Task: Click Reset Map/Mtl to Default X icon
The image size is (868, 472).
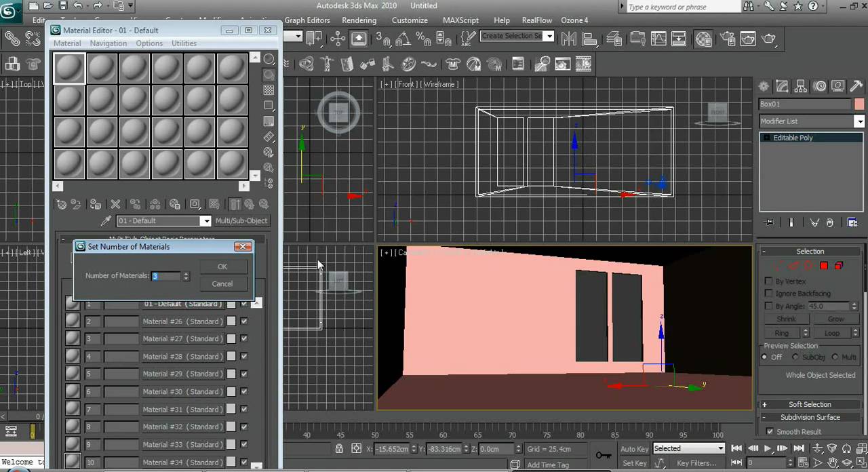Action: click(115, 204)
